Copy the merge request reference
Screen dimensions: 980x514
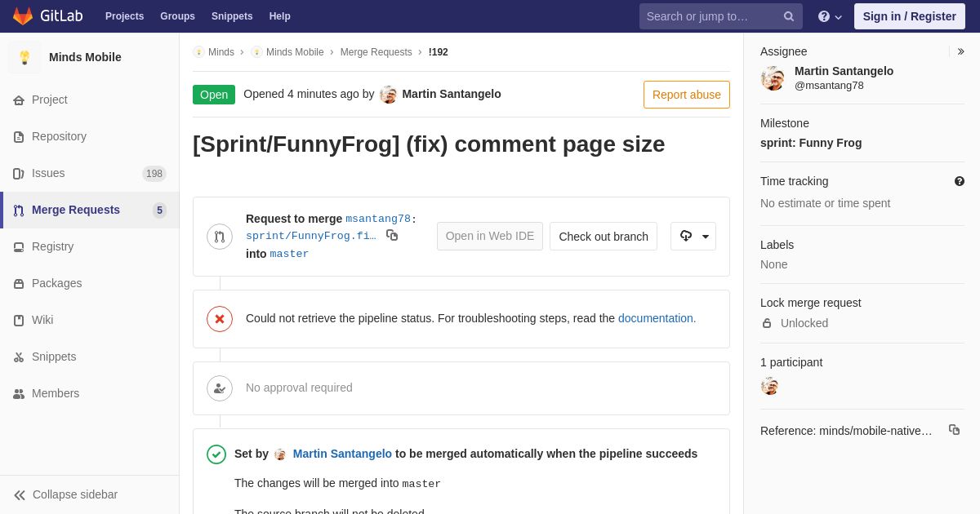[x=954, y=430]
